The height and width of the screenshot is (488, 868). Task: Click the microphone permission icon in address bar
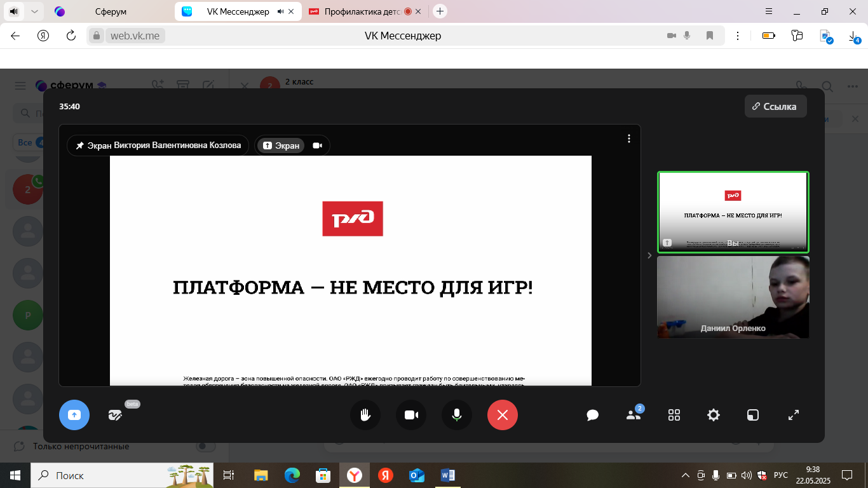[687, 36]
